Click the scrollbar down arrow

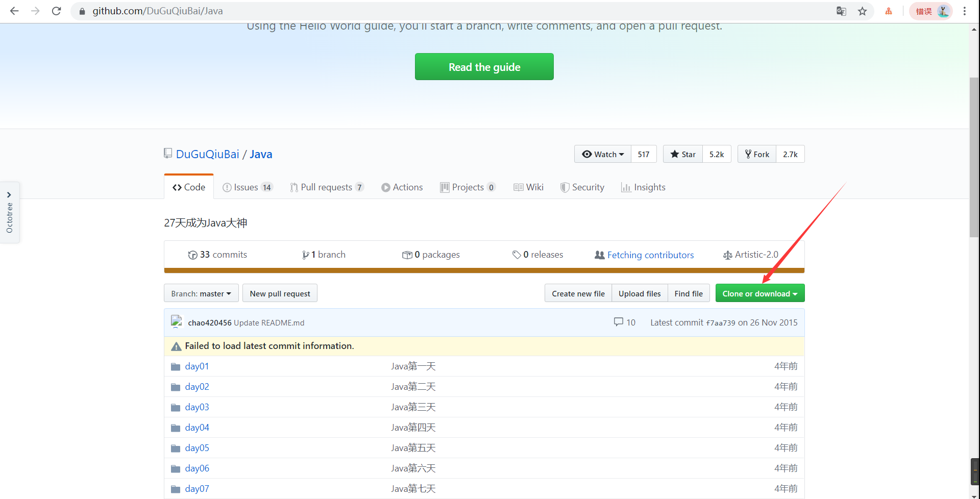[974, 495]
